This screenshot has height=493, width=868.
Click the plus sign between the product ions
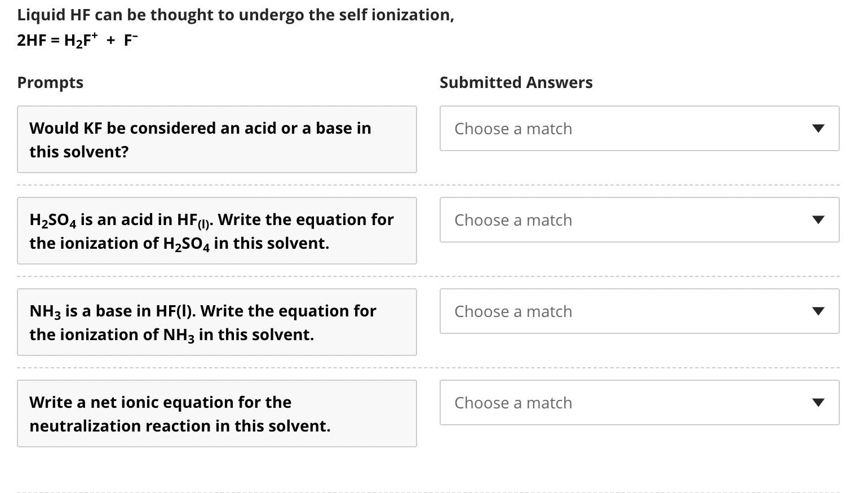[110, 40]
